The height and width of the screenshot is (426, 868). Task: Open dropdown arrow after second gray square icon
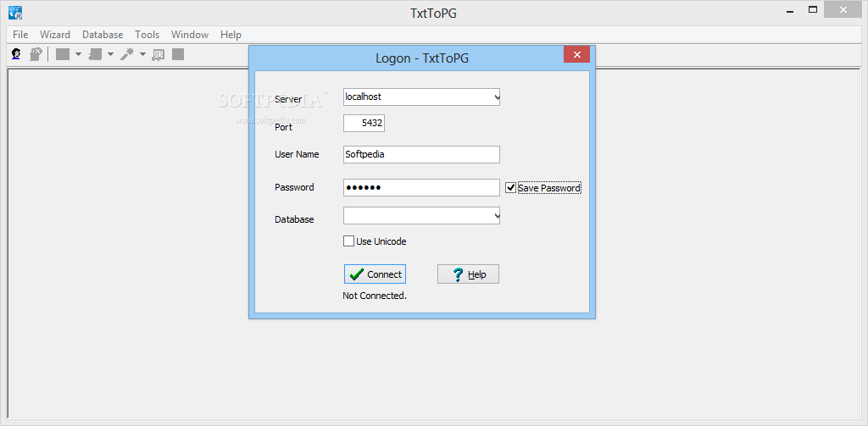pos(111,54)
